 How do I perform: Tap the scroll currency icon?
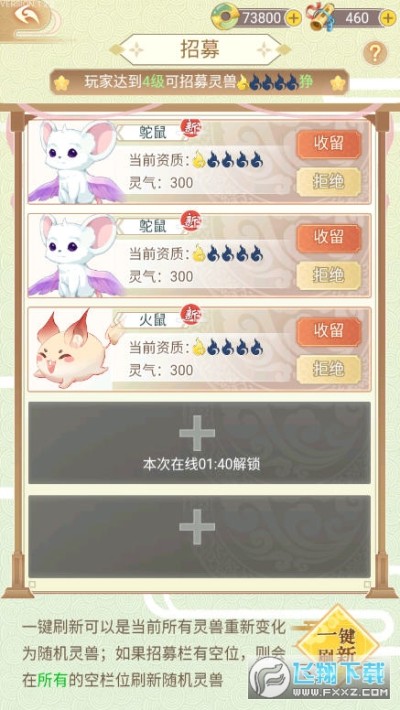pyautogui.click(x=322, y=17)
